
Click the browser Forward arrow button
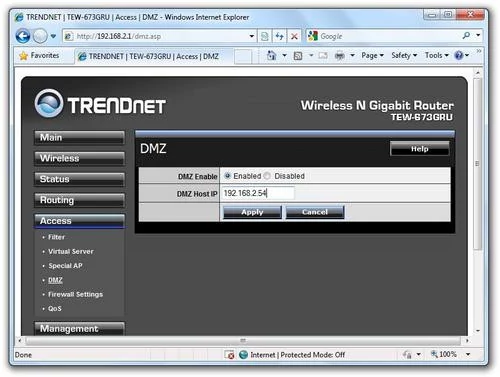tap(40, 36)
